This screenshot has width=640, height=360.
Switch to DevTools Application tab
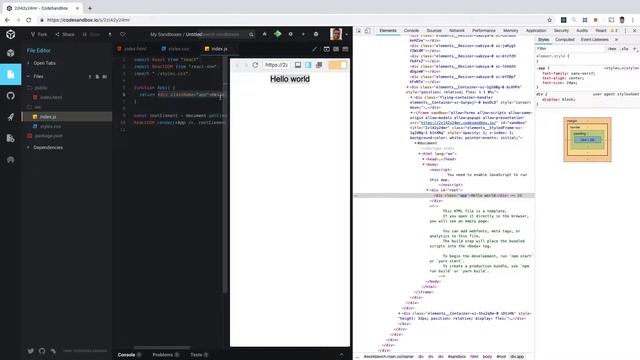[x=536, y=31]
